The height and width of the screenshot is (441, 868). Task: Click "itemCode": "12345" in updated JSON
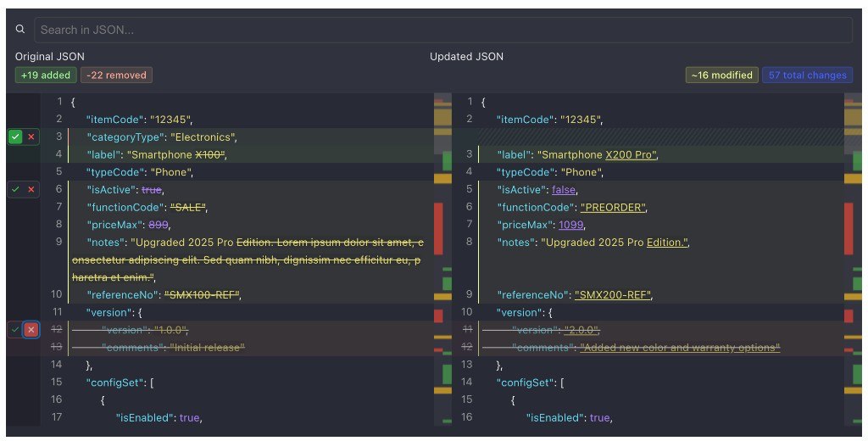click(549, 120)
